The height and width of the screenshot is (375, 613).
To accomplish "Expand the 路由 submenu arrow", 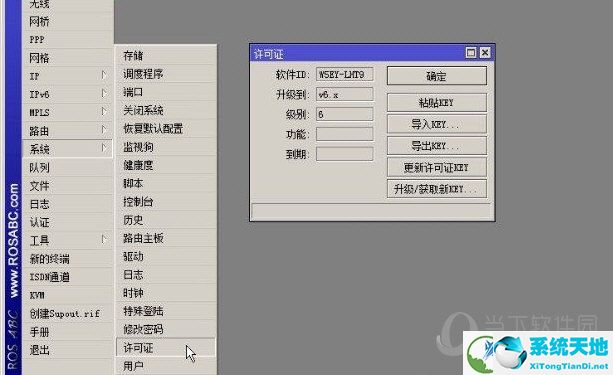I will pos(104,130).
